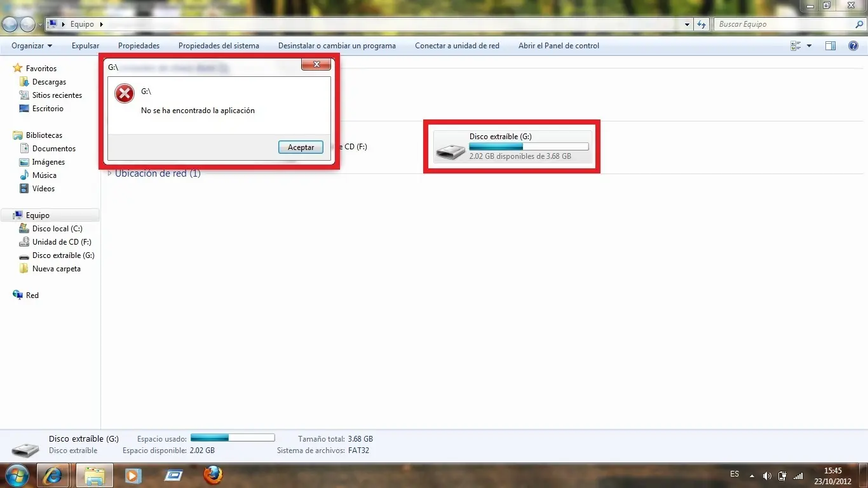Screen dimensions: 868x488
Task: Click the power plug icon in the tray
Action: click(783, 475)
